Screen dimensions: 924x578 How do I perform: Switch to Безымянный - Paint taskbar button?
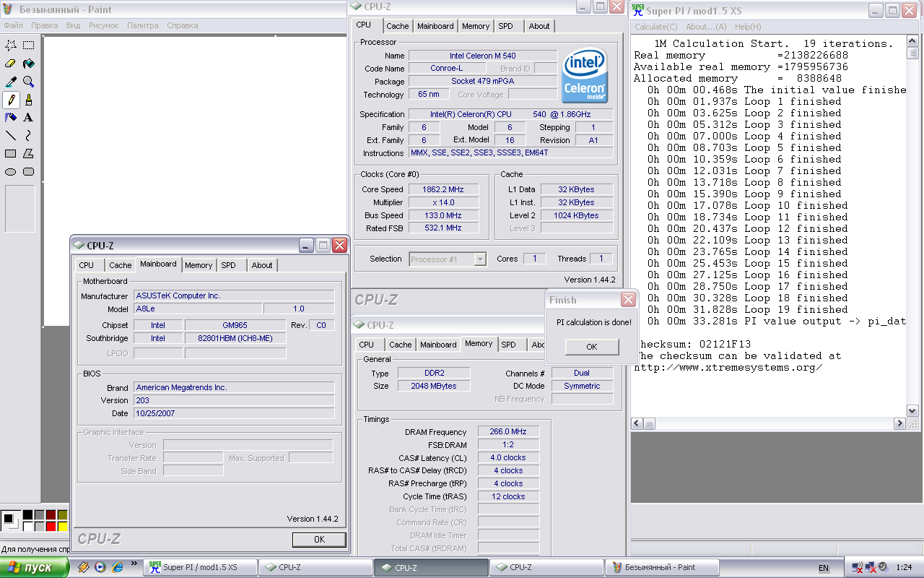point(662,567)
